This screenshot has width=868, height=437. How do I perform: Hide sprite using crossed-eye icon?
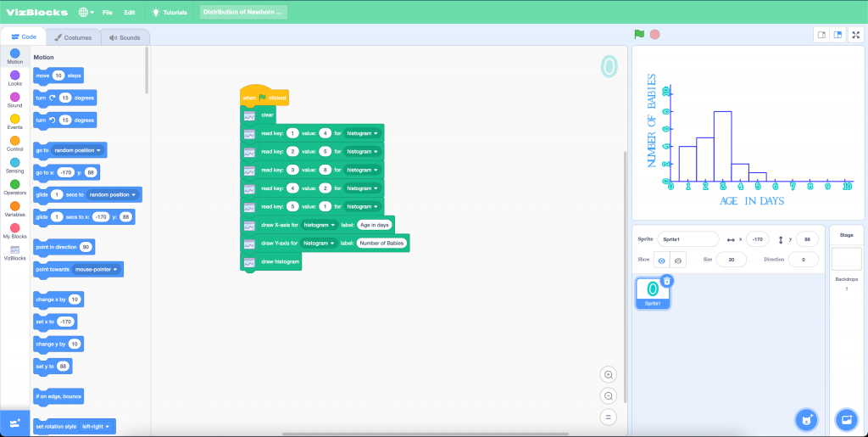(678, 261)
